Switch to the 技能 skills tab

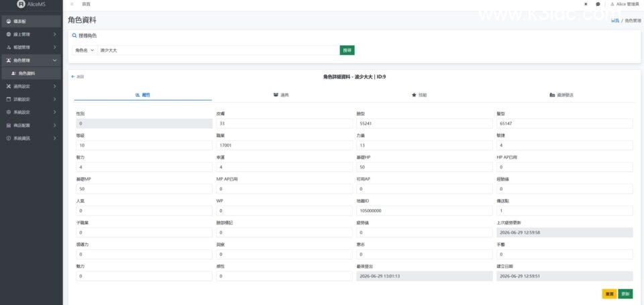419,95
